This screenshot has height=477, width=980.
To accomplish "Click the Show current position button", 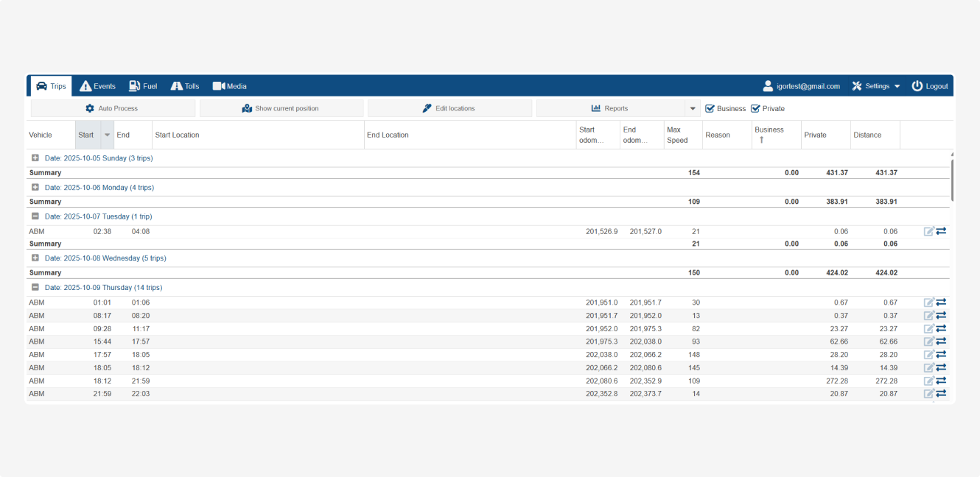I will pyautogui.click(x=281, y=108).
